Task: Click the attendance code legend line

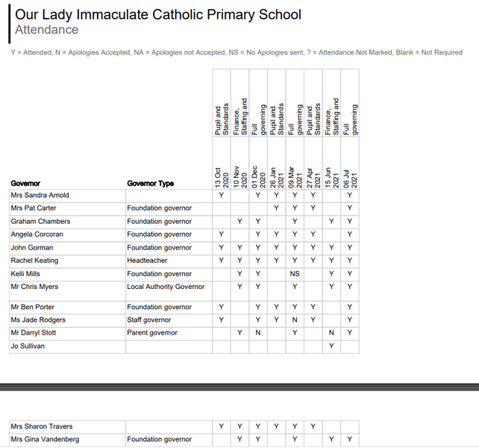Action: point(237,52)
